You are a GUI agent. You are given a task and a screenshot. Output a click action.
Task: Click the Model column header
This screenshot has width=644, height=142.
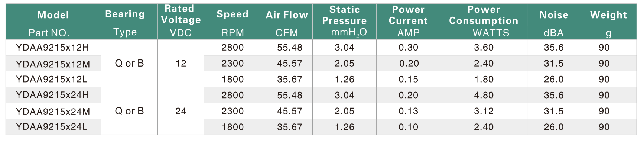(x=53, y=15)
